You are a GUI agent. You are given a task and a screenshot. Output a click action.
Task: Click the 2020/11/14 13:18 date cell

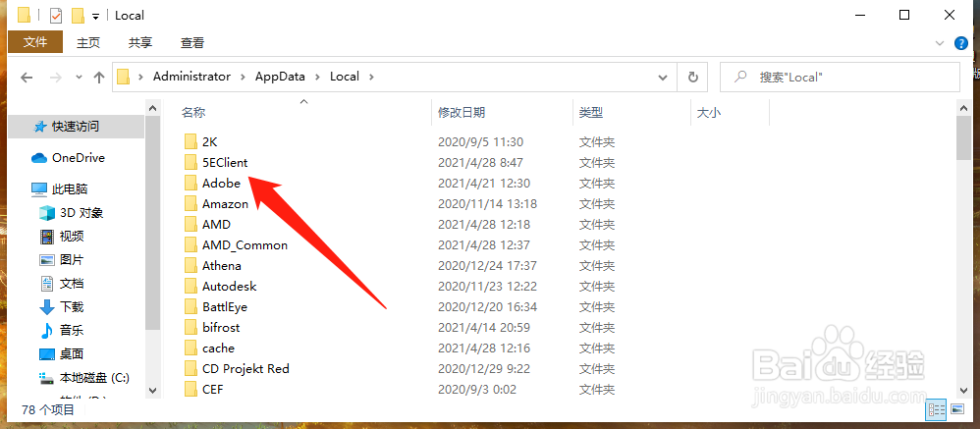pyautogui.click(x=487, y=203)
